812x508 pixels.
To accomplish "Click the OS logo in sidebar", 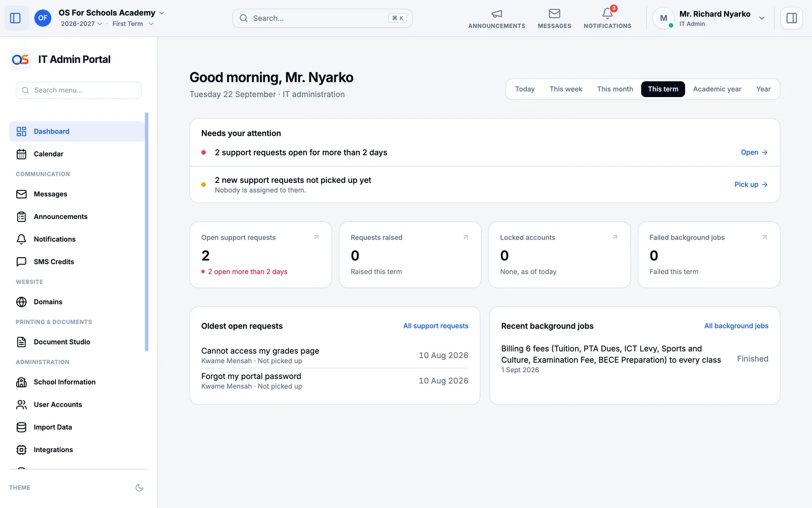I will click(x=20, y=59).
